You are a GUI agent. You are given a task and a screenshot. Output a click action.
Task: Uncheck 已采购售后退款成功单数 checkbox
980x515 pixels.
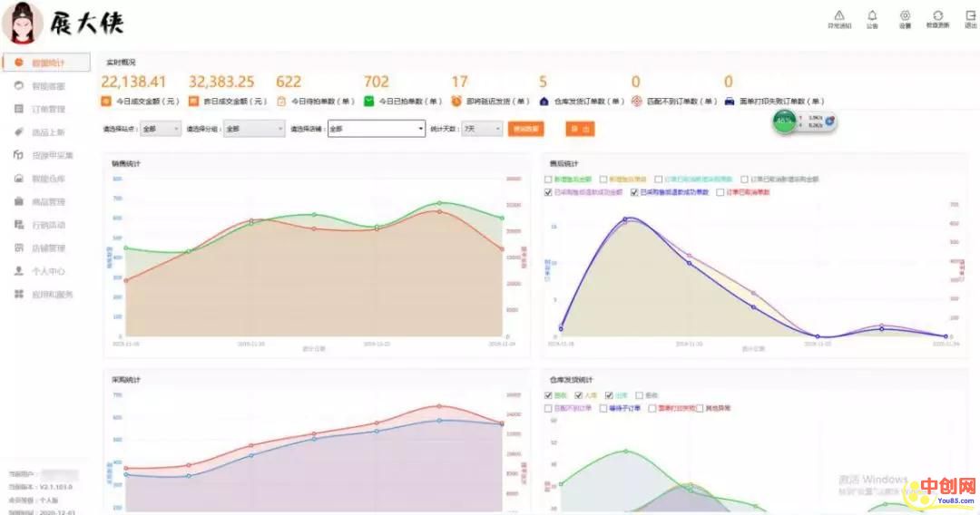[634, 192]
